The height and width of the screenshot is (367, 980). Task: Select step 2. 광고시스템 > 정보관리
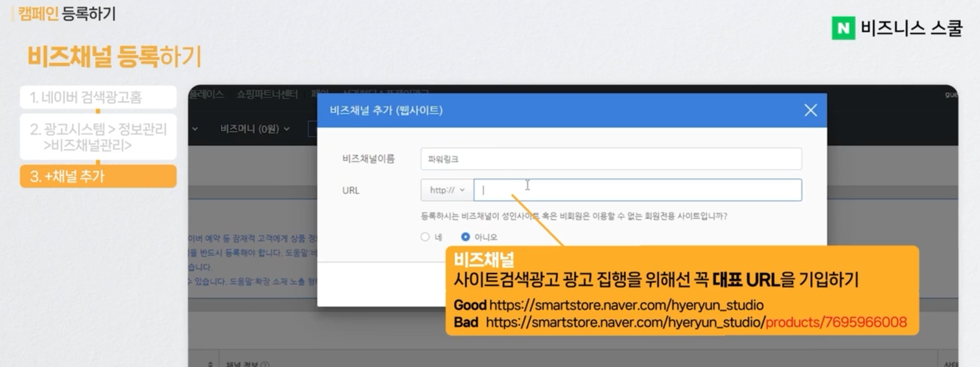[x=98, y=137]
